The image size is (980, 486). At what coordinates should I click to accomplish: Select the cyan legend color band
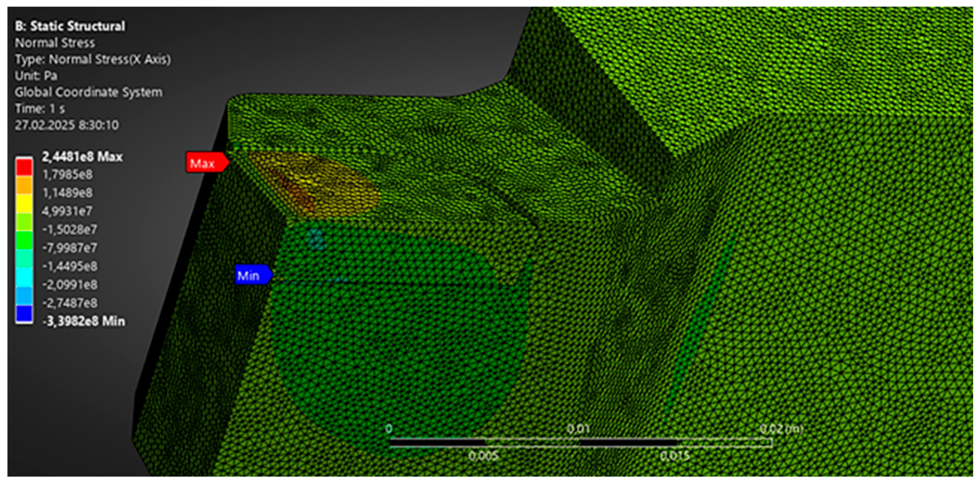click(x=24, y=277)
